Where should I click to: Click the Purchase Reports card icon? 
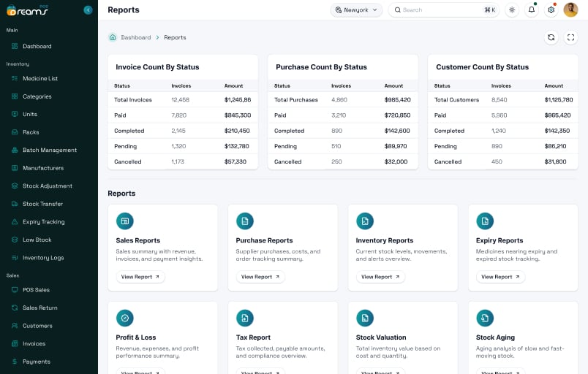pos(245,221)
